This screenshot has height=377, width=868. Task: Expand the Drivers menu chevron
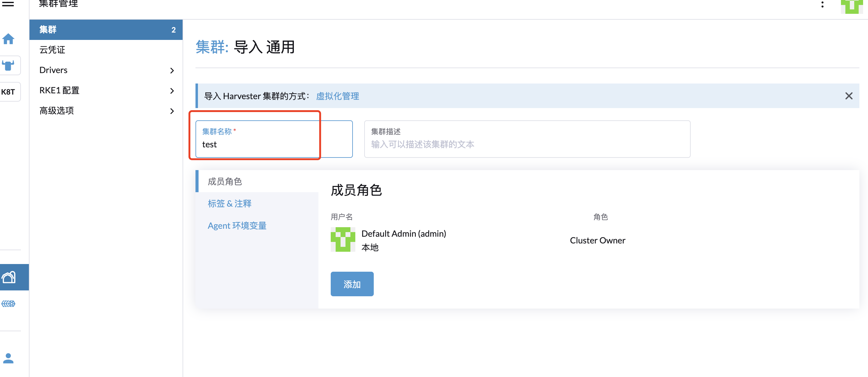click(x=172, y=70)
